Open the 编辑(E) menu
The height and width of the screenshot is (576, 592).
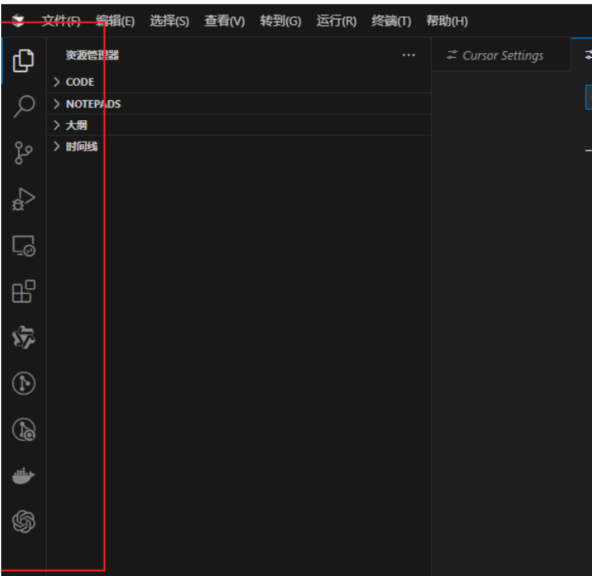tap(115, 21)
